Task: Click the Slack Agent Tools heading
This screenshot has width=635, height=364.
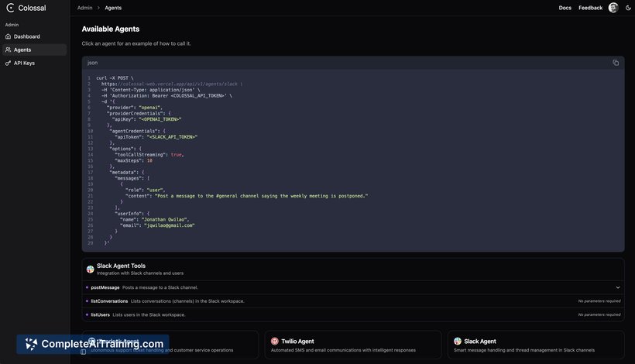Action: tap(121, 266)
